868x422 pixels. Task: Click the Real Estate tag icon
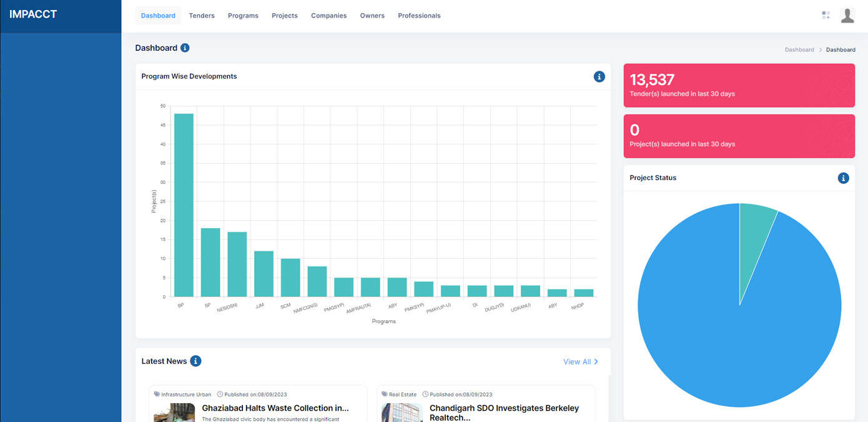385,394
